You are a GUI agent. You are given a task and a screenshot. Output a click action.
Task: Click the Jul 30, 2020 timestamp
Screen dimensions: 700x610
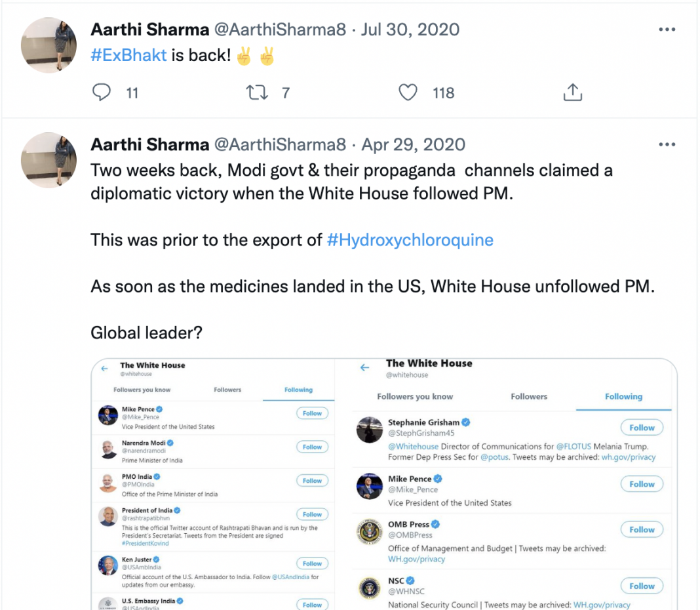pyautogui.click(x=410, y=30)
